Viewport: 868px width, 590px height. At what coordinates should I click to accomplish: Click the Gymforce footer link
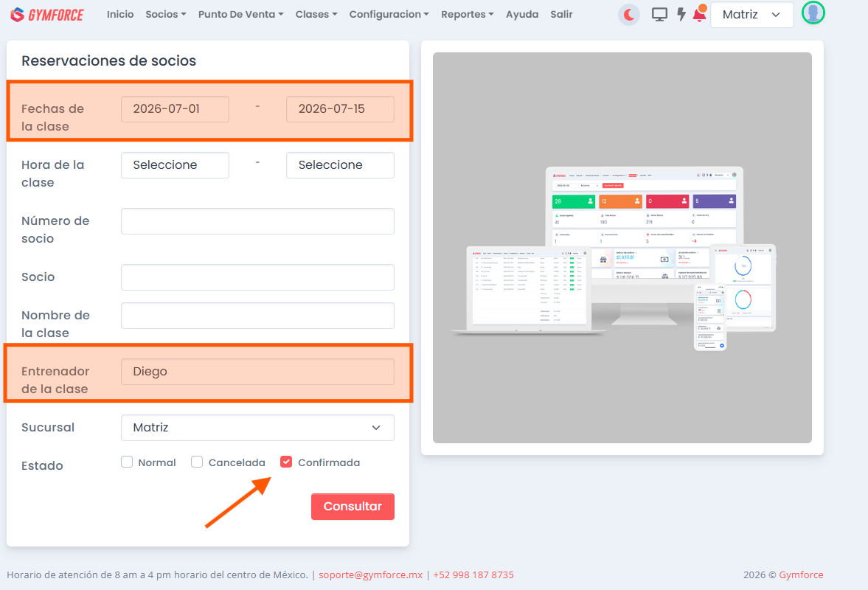click(x=801, y=575)
